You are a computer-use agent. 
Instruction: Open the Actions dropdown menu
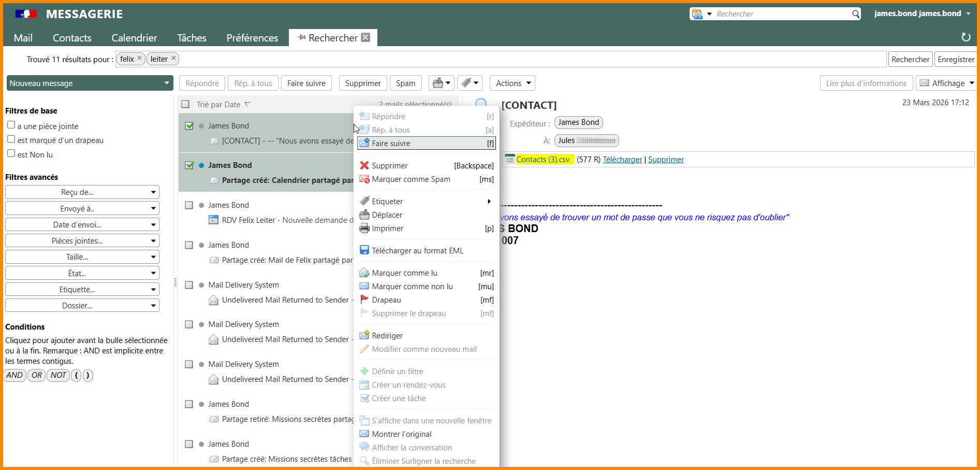click(513, 83)
